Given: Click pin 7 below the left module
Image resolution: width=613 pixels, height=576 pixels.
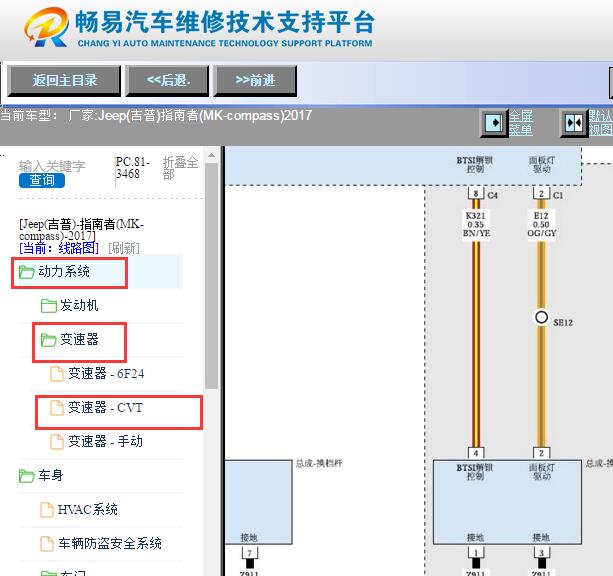Looking at the screenshot, I should (249, 553).
